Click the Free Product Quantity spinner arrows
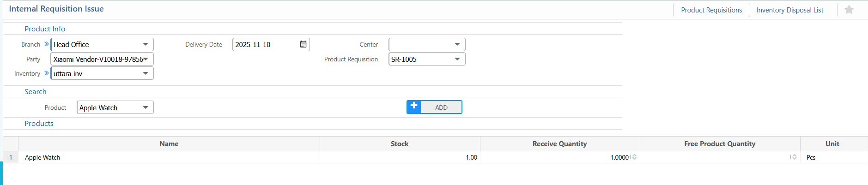 794,157
